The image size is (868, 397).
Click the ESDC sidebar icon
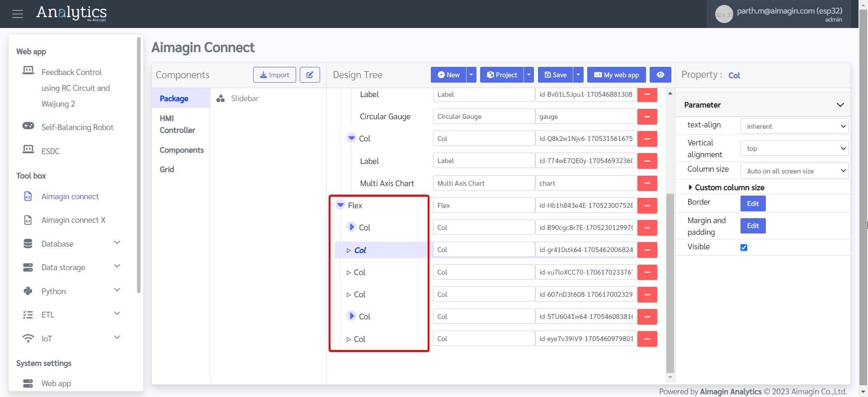point(28,150)
